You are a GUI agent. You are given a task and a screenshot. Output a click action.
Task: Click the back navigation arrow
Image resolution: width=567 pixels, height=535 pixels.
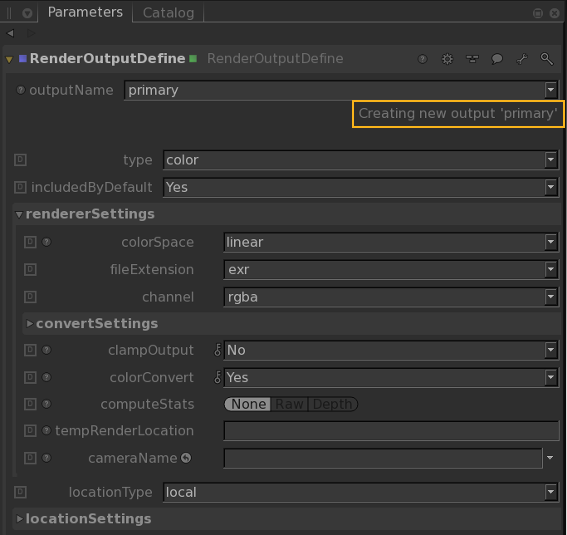10,33
